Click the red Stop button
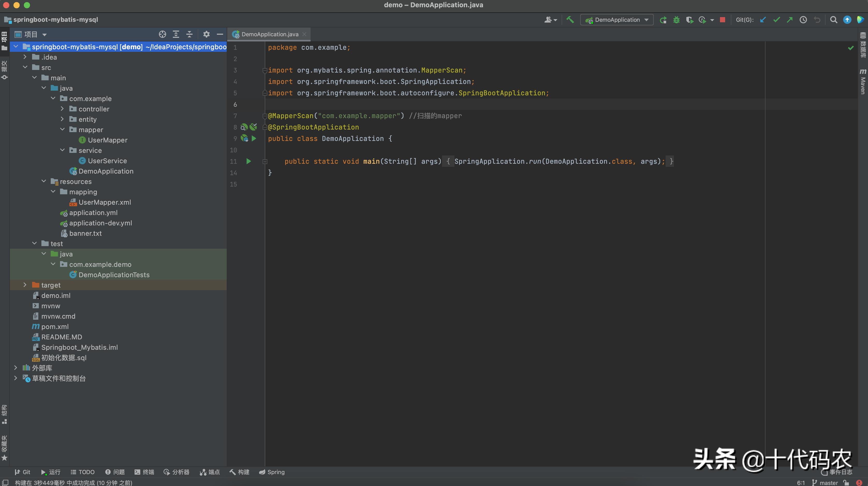This screenshot has height=486, width=868. 722,20
